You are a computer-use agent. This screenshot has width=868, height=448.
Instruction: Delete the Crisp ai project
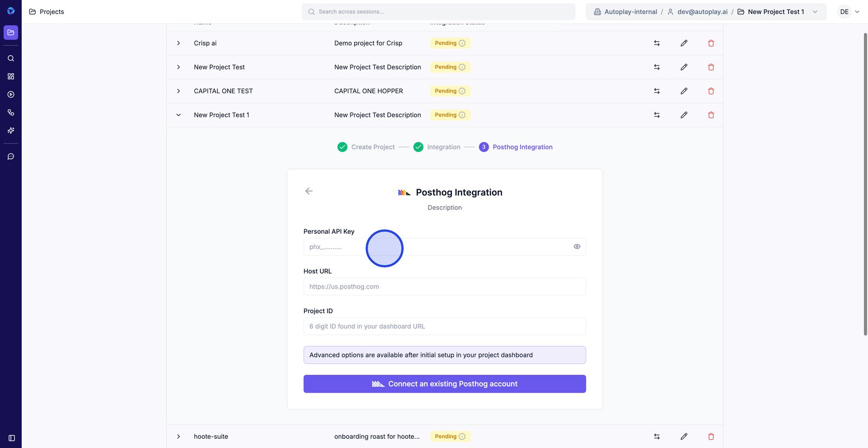click(711, 43)
